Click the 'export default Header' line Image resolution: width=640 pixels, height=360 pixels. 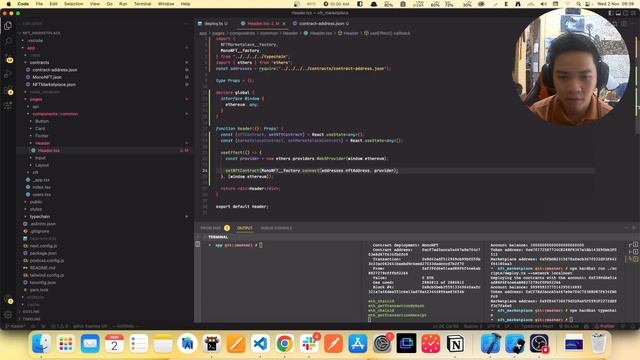pyautogui.click(x=242, y=207)
